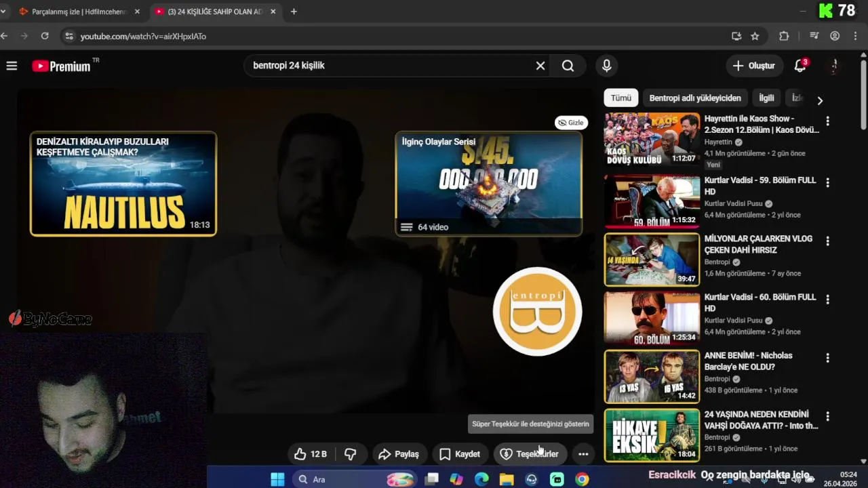The height and width of the screenshot is (488, 868).
Task: Open 60. BÖLÜM video thumbnail
Action: [x=652, y=318]
